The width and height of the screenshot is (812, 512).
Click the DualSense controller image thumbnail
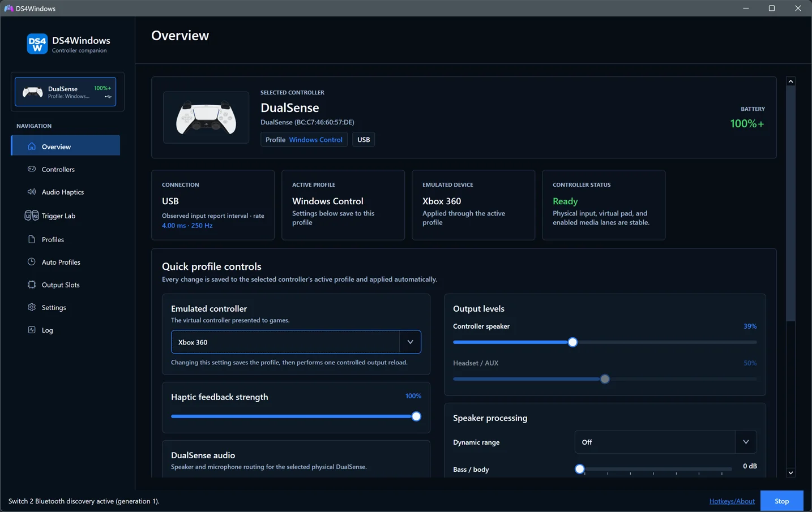click(206, 118)
